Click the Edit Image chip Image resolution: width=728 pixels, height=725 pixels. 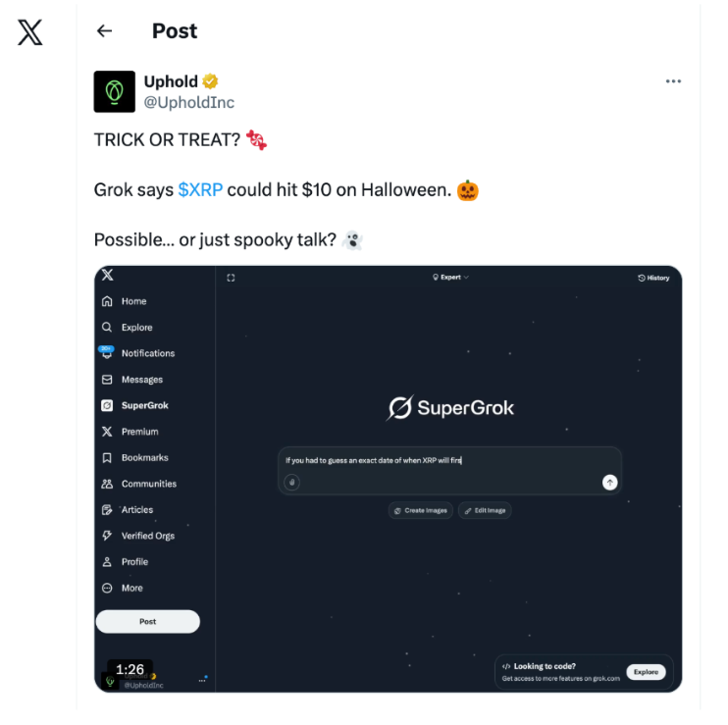tap(485, 510)
